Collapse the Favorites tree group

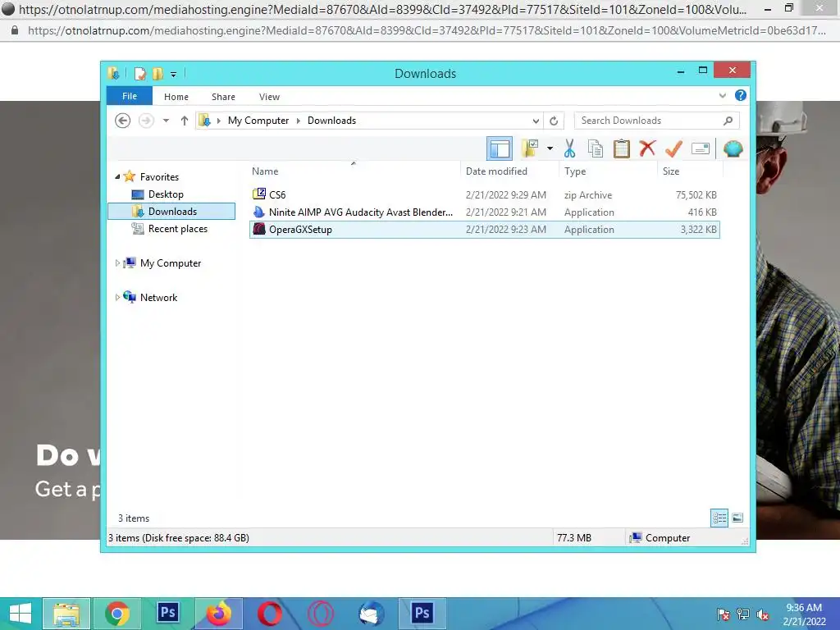point(117,176)
